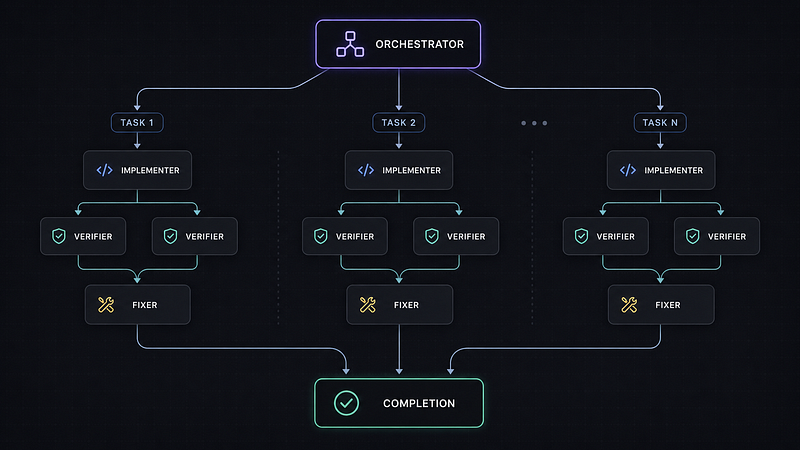This screenshot has height=450, width=800.
Task: Click the shield icon of Task 1's left Verifier
Action: (x=59, y=236)
